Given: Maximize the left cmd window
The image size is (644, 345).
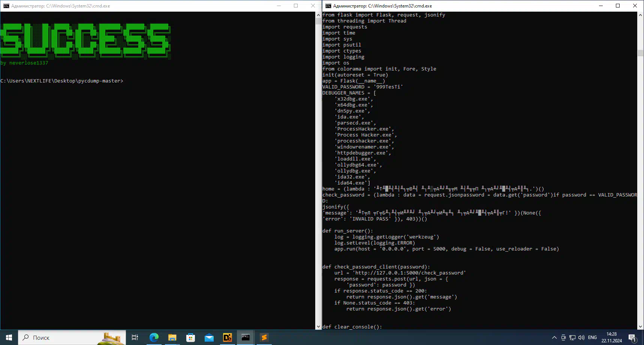Looking at the screenshot, I should click(x=296, y=6).
